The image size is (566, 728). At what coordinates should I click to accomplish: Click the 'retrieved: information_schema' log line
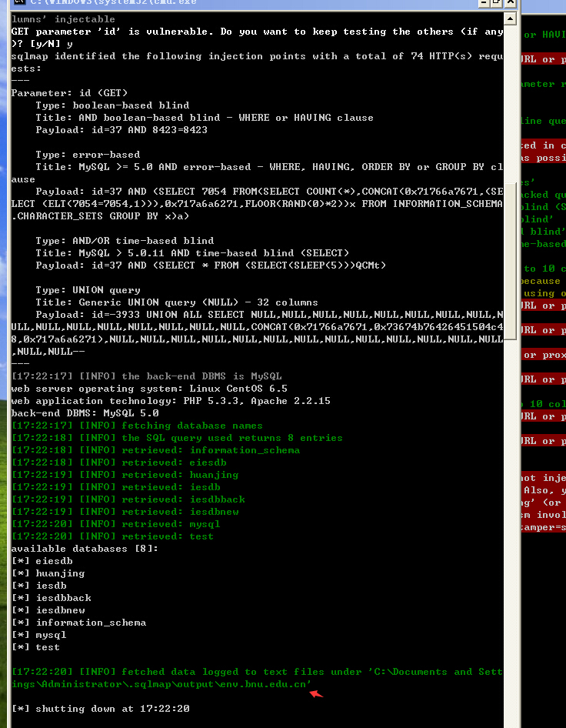click(x=155, y=450)
